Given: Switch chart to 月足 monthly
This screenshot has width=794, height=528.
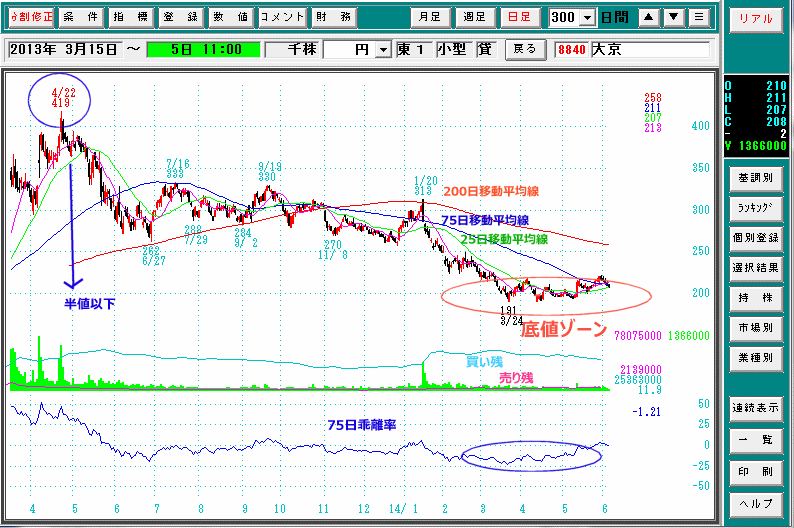Looking at the screenshot, I should click(430, 17).
